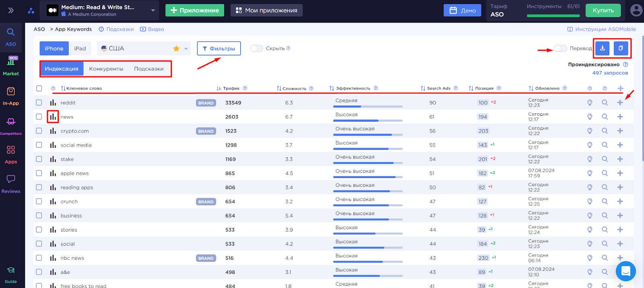Download the keyword table export
644x288 pixels.
(603, 48)
